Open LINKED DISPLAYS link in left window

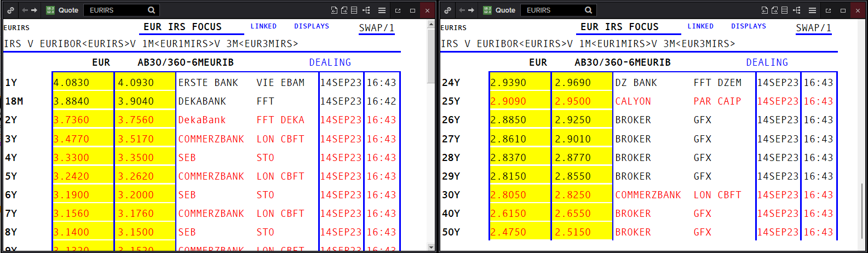coord(290,26)
